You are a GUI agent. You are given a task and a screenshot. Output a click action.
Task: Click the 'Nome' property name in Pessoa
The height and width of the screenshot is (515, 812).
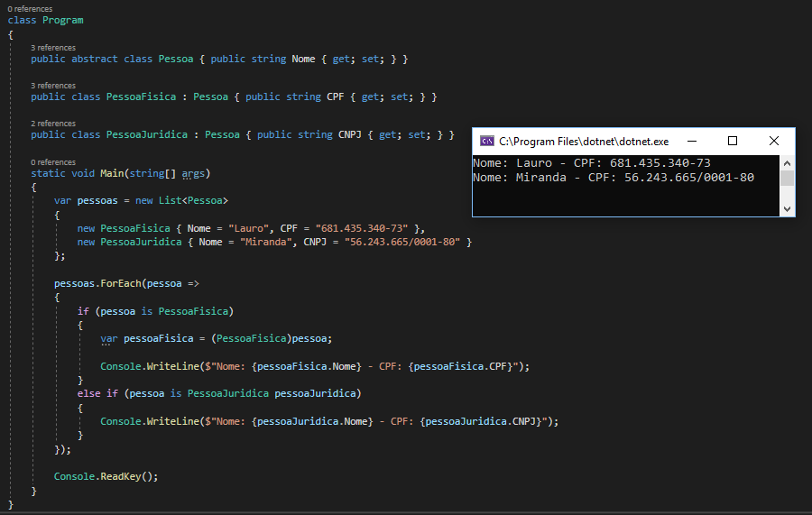[x=303, y=59]
